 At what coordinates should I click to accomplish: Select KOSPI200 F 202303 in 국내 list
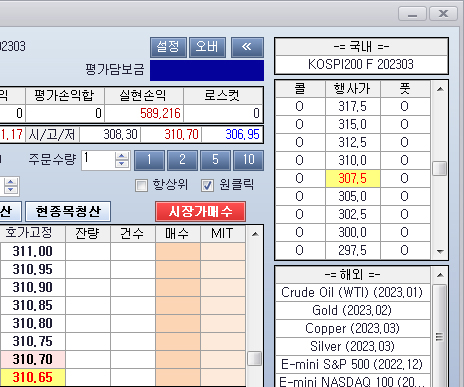[361, 64]
